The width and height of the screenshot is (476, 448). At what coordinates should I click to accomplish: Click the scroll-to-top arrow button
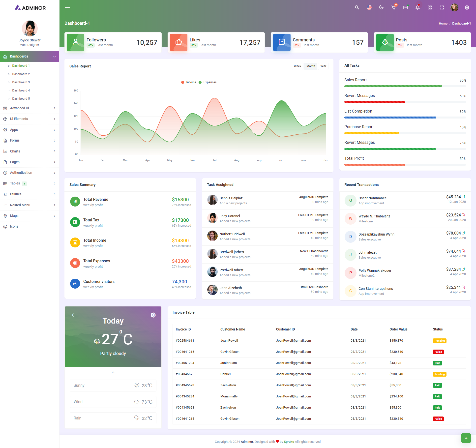click(466, 438)
